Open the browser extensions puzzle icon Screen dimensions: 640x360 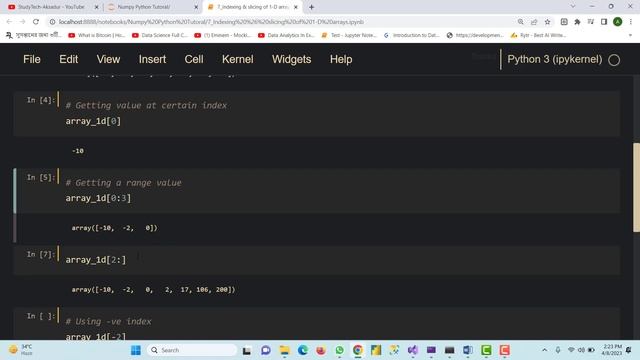coord(577,22)
